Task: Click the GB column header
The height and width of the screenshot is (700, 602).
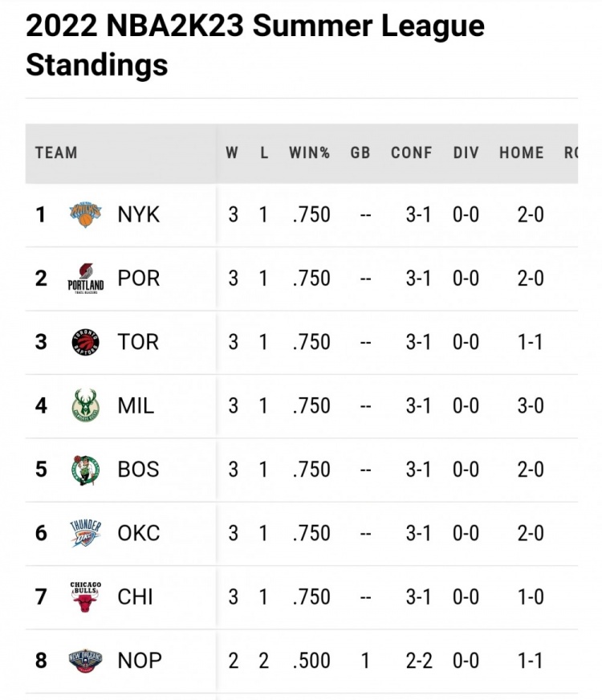Action: tap(360, 153)
